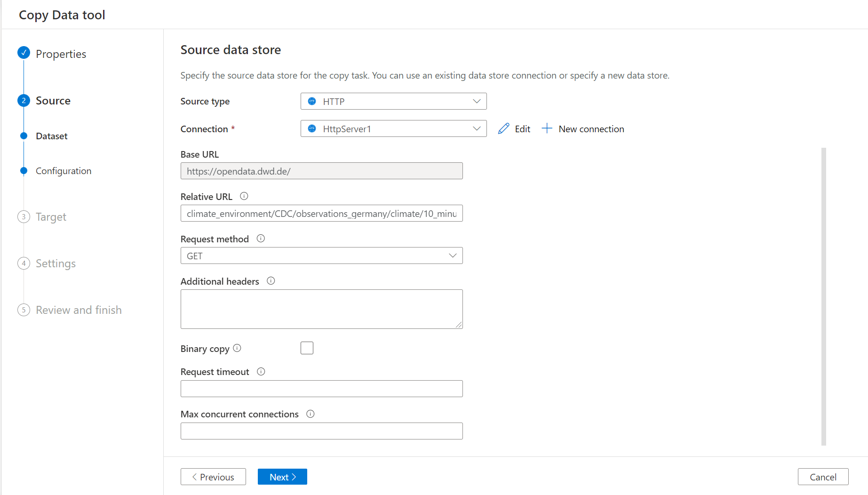Click the Previous button

213,477
